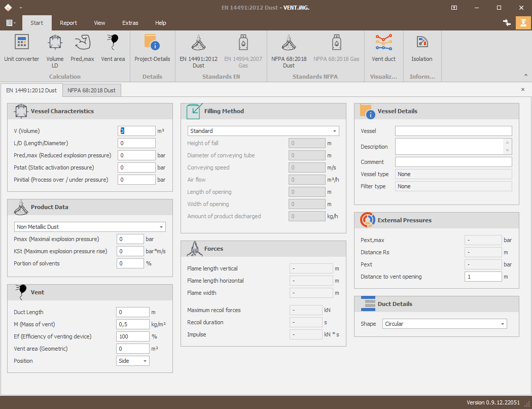Viewport: 532px width, 409px height.
Task: Click the Vent area (Geometric) field
Action: 133,349
